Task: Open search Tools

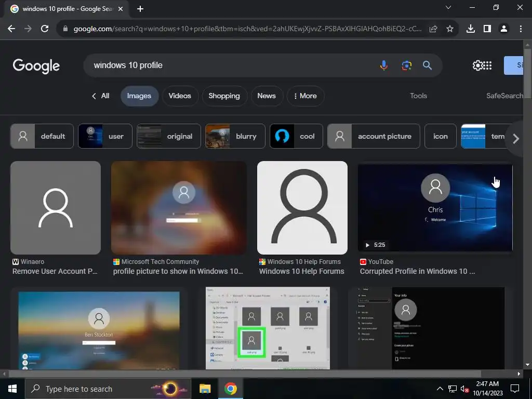Action: (x=418, y=96)
